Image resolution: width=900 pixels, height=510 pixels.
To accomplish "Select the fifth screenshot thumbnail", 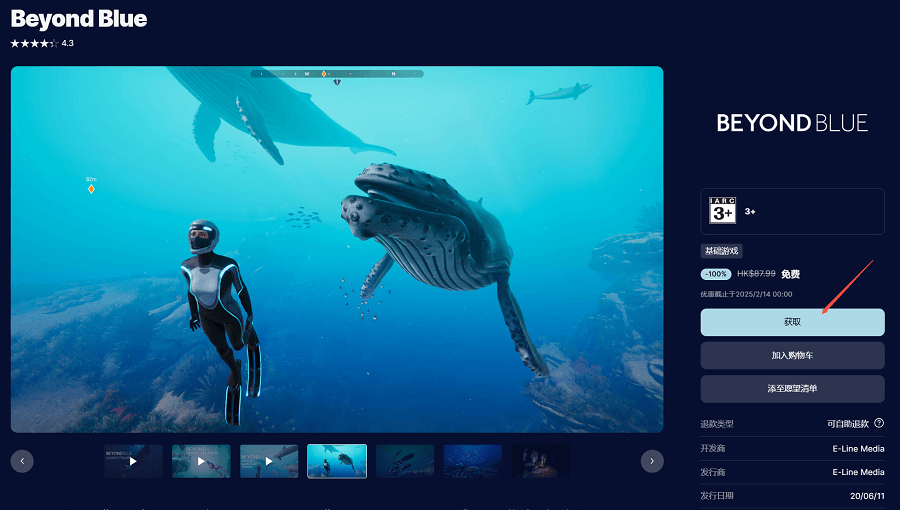I will click(405, 461).
